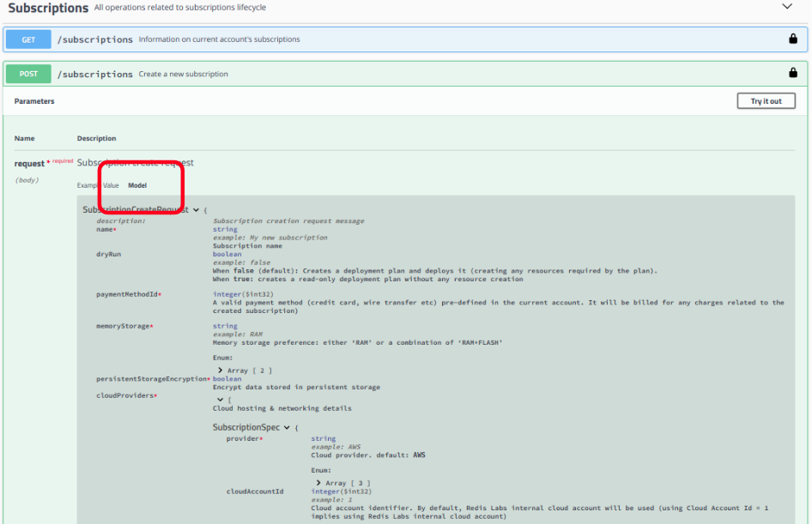Click the lock icon on POST /subscriptions
Image resolution: width=812 pixels, height=524 pixels.
pyautogui.click(x=792, y=74)
